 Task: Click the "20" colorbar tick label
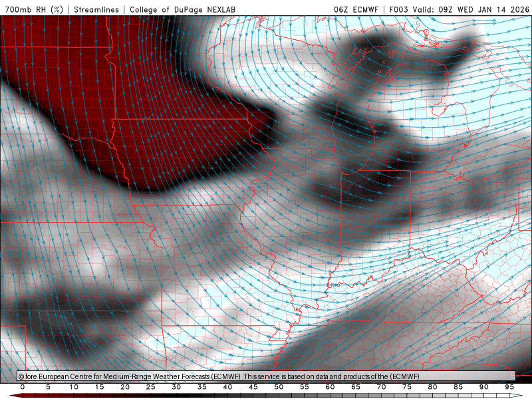[125, 387]
